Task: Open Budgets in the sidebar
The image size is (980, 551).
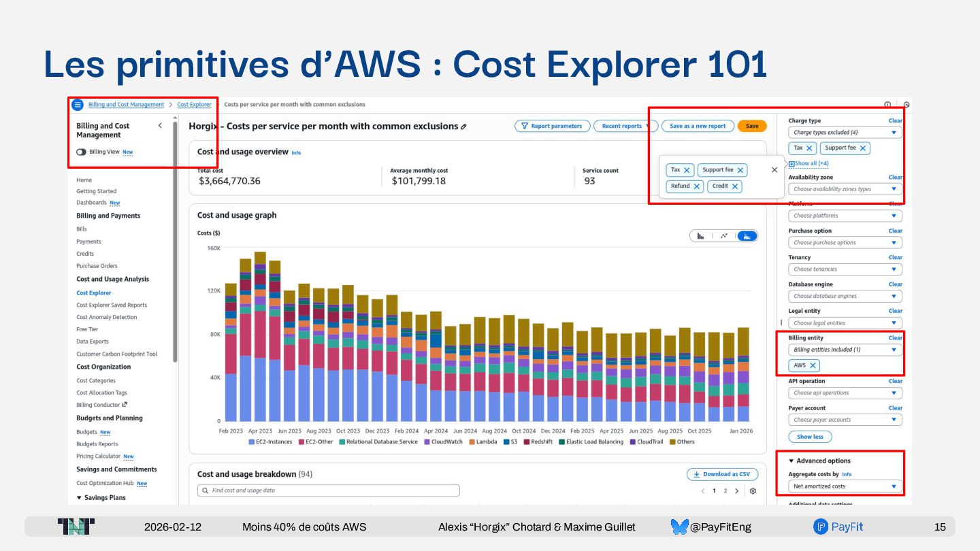Action: [86, 433]
